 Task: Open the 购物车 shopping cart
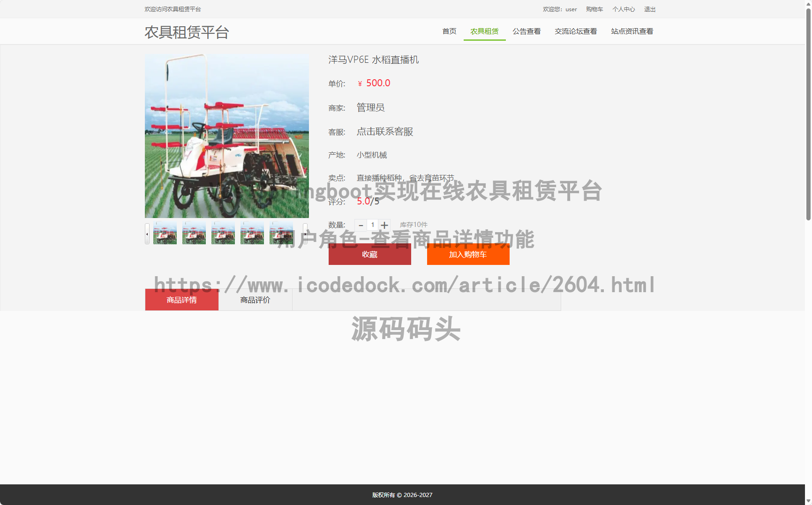594,9
